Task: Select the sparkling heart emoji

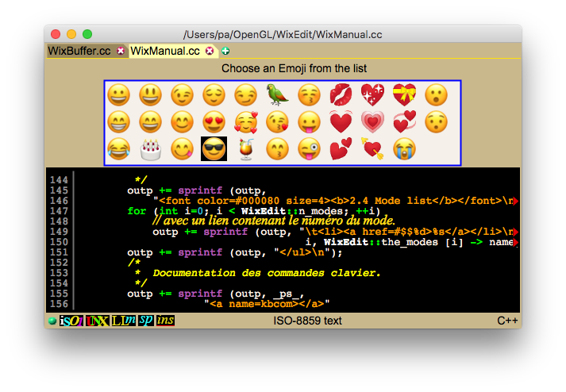Action: click(x=372, y=95)
